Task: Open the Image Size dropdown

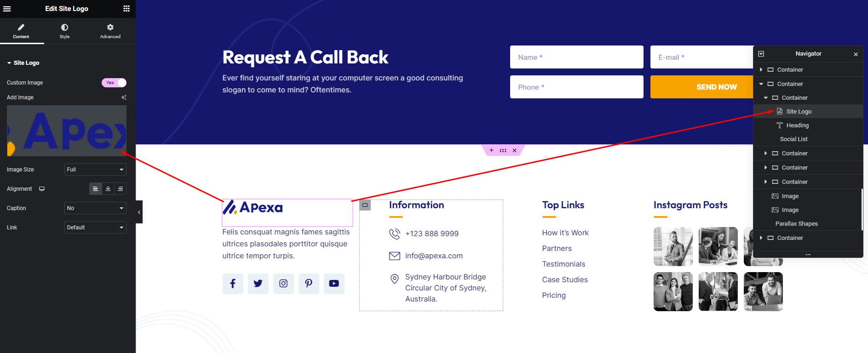Action: [x=95, y=170]
